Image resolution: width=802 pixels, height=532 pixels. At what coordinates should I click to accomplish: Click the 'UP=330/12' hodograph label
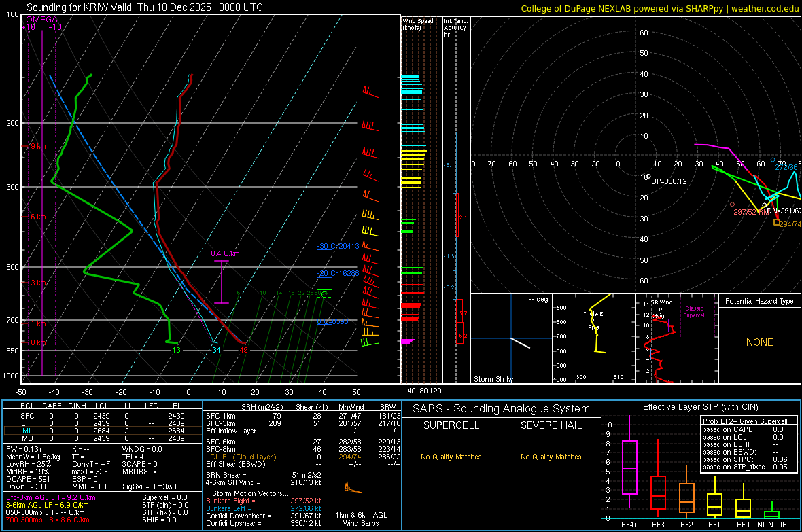[x=669, y=181]
